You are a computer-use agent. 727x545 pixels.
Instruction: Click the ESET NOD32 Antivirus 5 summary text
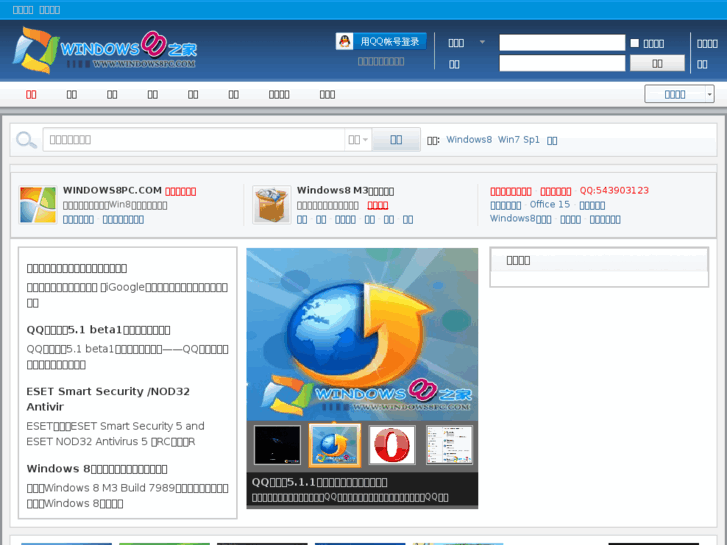click(x=115, y=434)
